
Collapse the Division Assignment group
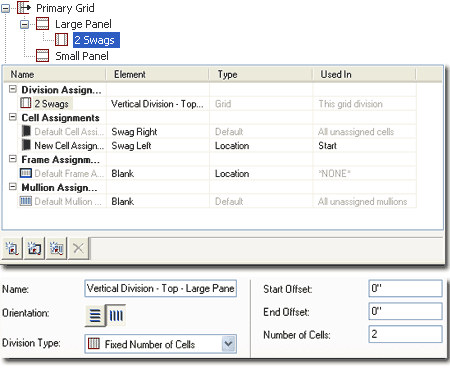(x=13, y=89)
